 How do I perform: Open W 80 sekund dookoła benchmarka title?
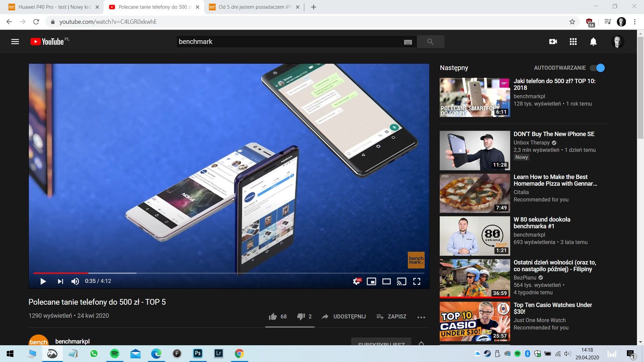pos(542,223)
